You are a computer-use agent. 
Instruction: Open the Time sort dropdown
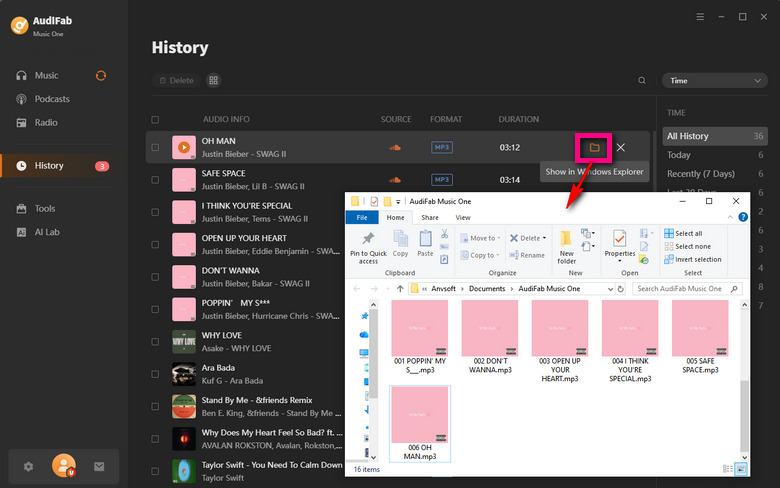click(x=714, y=81)
